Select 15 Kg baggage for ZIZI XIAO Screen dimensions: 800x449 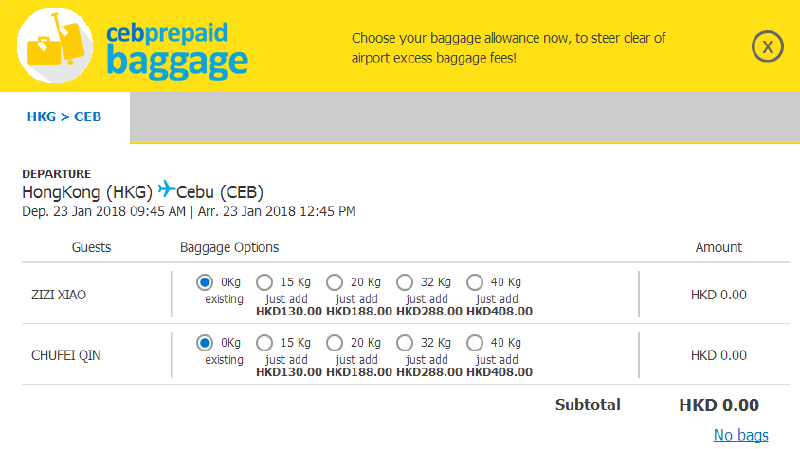click(264, 282)
